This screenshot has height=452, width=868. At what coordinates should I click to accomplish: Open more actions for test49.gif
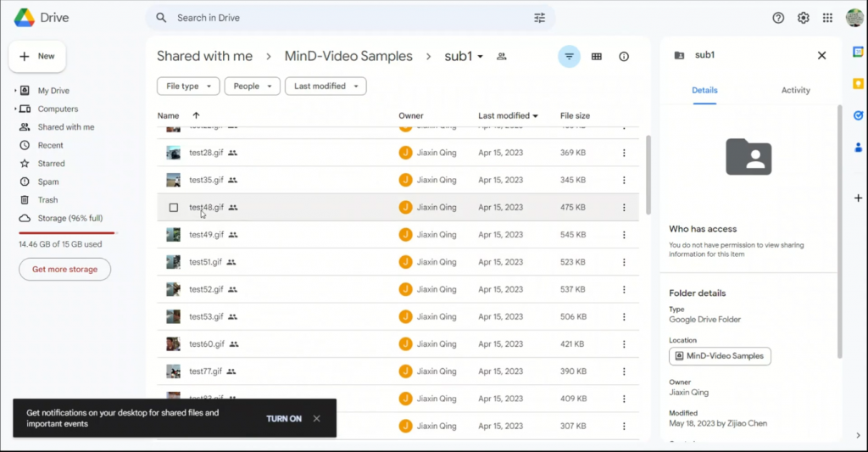(624, 235)
